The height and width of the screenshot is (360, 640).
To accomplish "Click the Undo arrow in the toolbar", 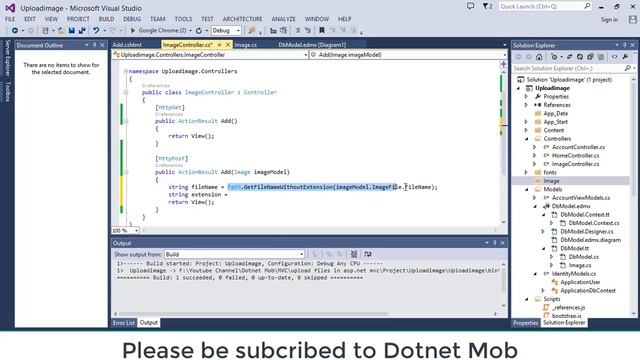I will point(96,31).
